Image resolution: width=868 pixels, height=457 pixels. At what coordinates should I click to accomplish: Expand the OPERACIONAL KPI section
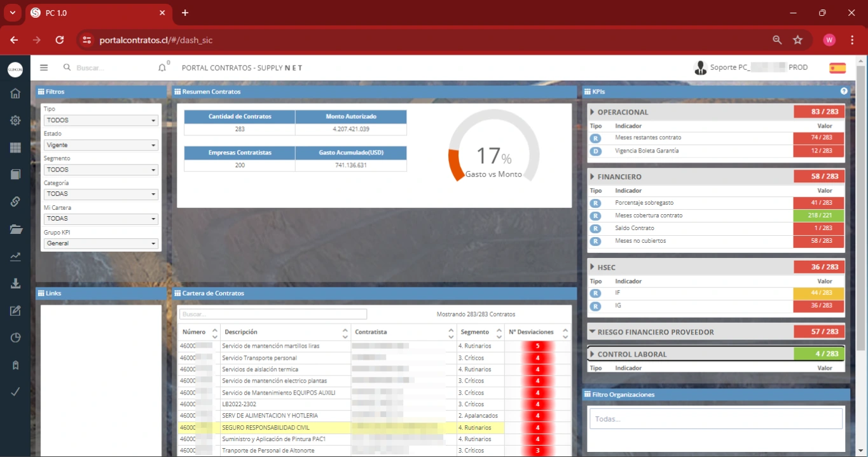click(x=623, y=113)
